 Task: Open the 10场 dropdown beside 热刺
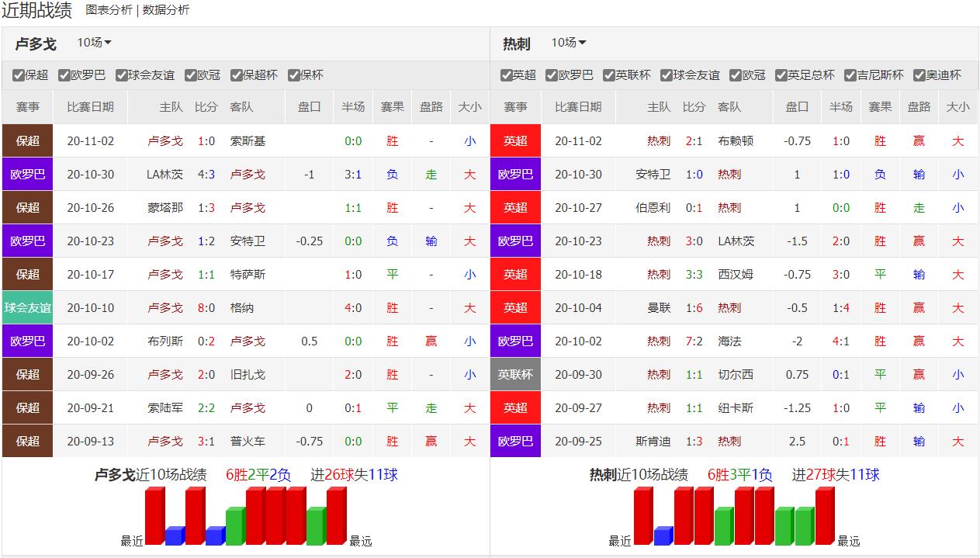point(568,43)
